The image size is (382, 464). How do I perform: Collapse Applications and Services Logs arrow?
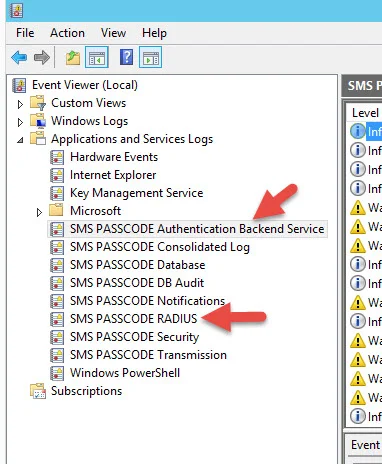pyautogui.click(x=20, y=140)
